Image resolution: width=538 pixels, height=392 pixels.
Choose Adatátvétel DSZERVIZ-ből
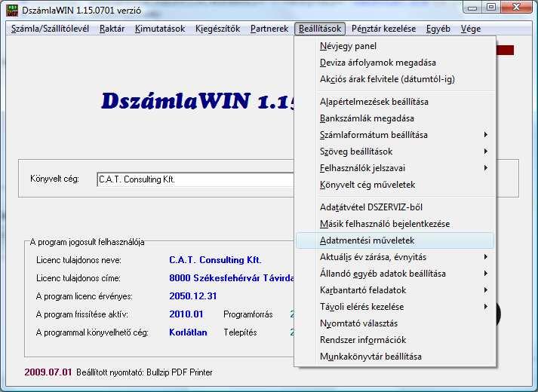coord(395,207)
